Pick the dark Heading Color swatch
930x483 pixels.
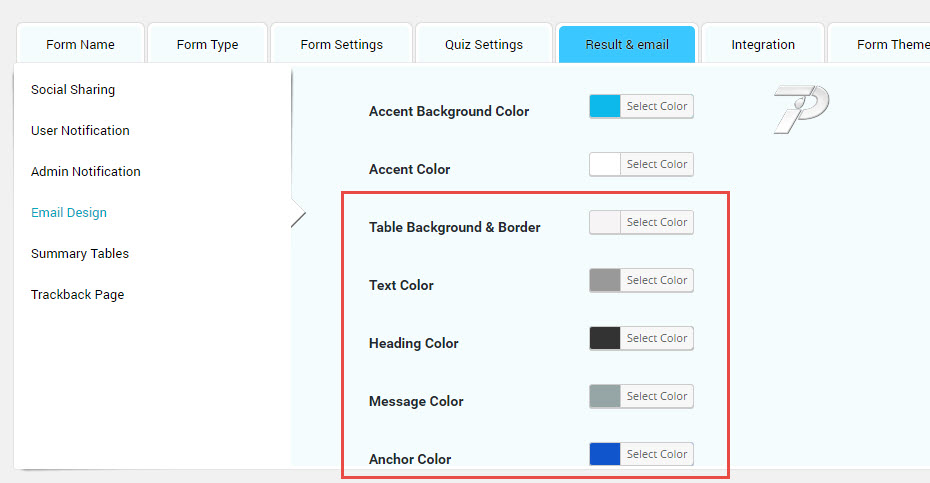pyautogui.click(x=605, y=338)
